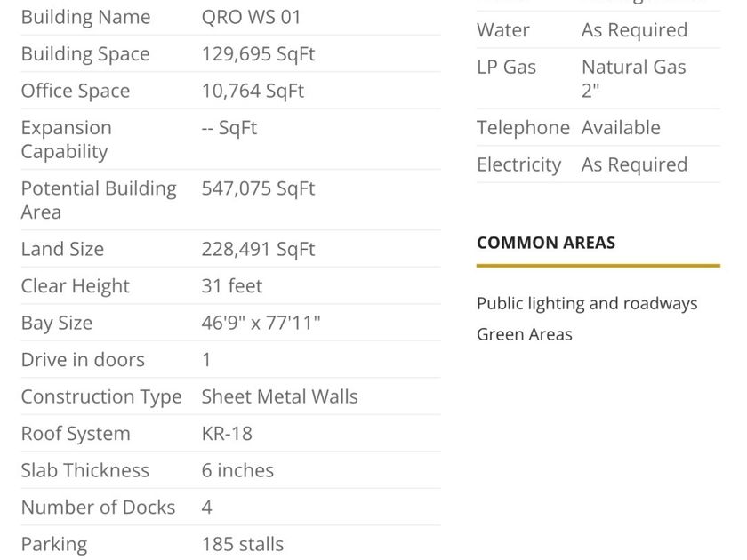Click Public lighting and roadways text
Screen dimensions: 747x560
[x=587, y=303]
